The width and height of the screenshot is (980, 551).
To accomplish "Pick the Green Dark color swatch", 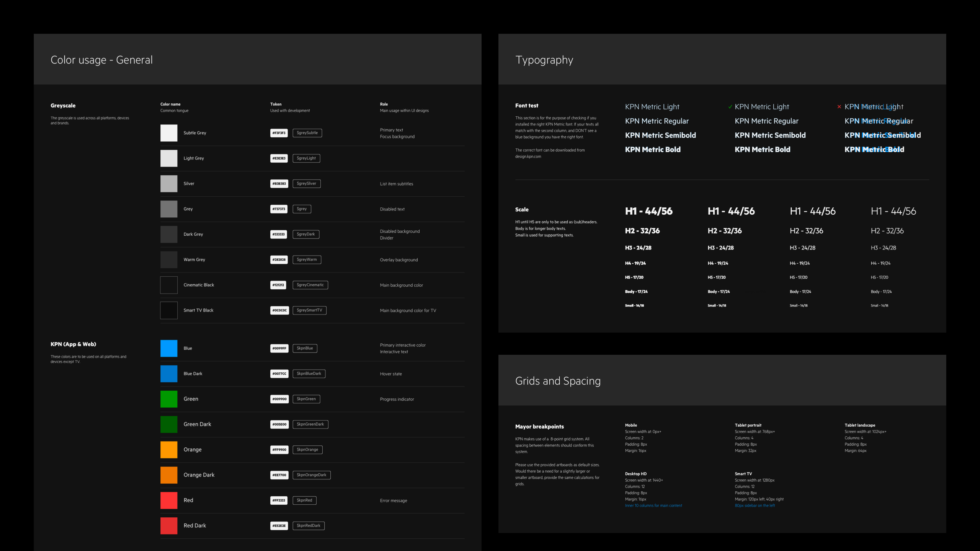I will tap(169, 424).
